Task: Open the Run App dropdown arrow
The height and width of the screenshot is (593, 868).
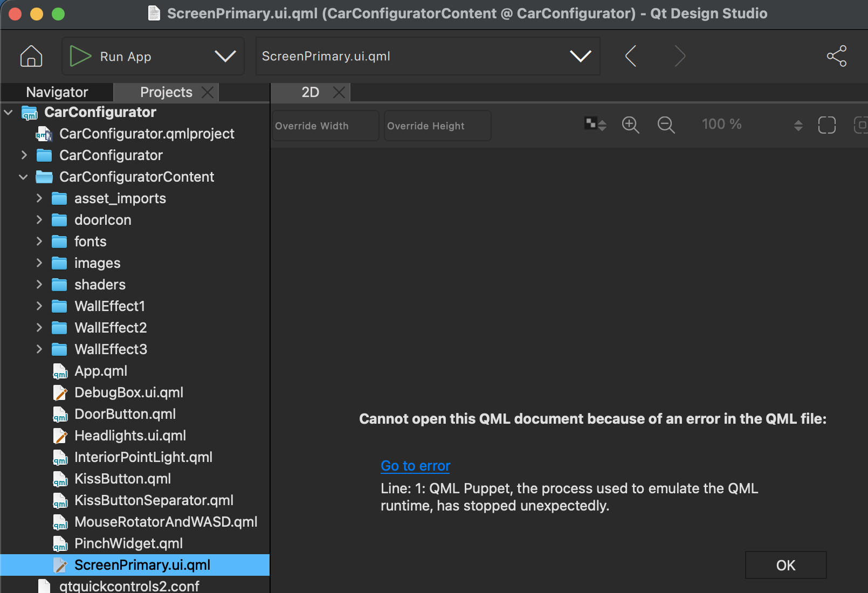Action: tap(225, 56)
